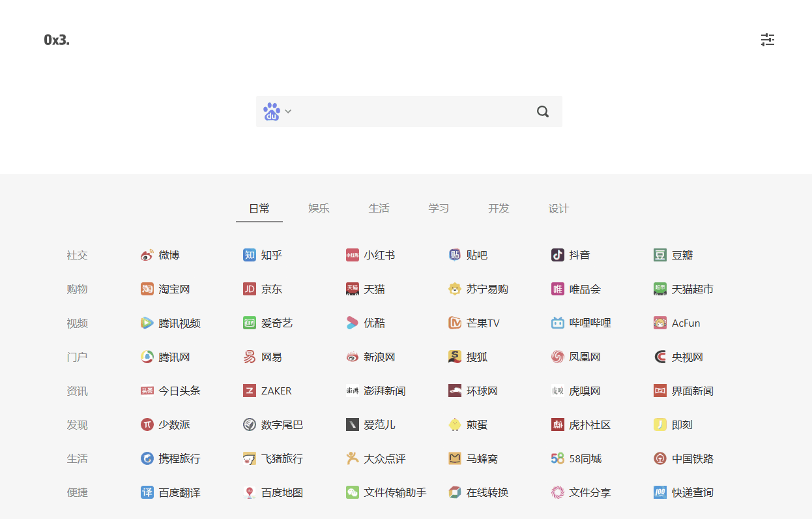Click the NetEase (网易) icon
Viewport: 812px width, 519px height.
[250, 357]
